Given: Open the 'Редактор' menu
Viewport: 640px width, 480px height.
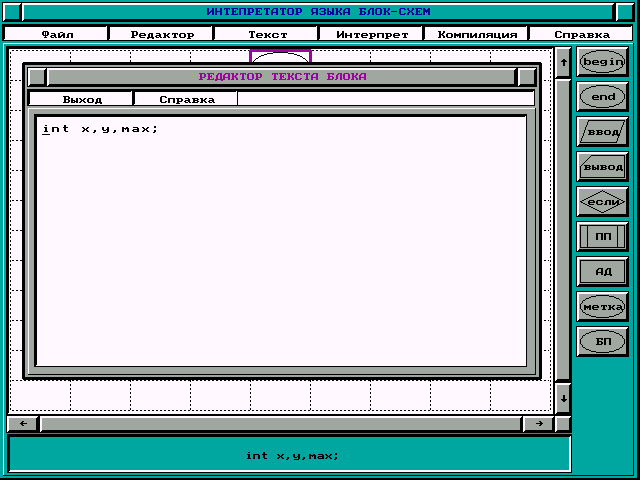Looking at the screenshot, I should 163,34.
